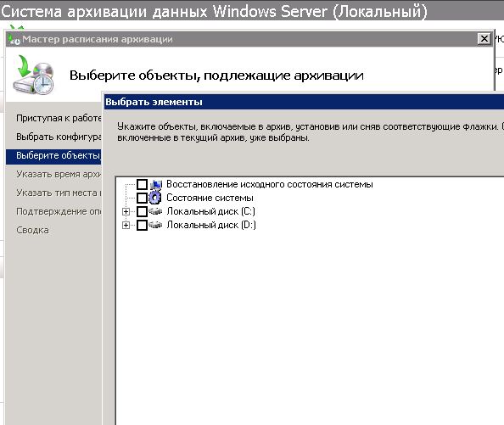Click the main window title 'Система архивации данных Windows Server'
Screen dimensions: 504x425
[214, 11]
